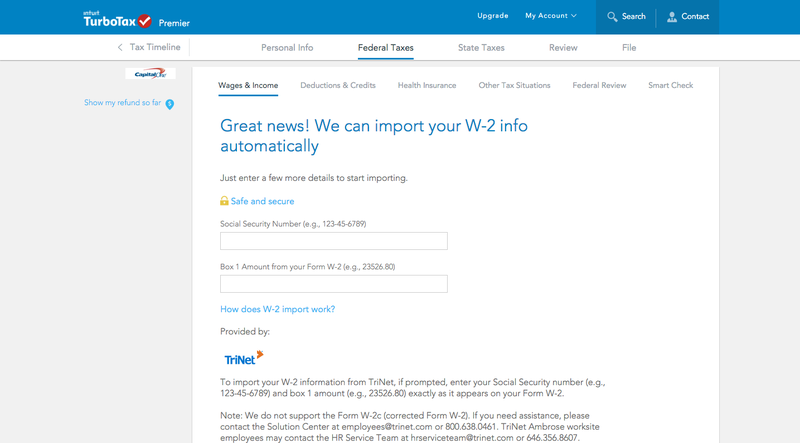Click the Upgrade link
Screen dimensions: 800x443
click(492, 16)
